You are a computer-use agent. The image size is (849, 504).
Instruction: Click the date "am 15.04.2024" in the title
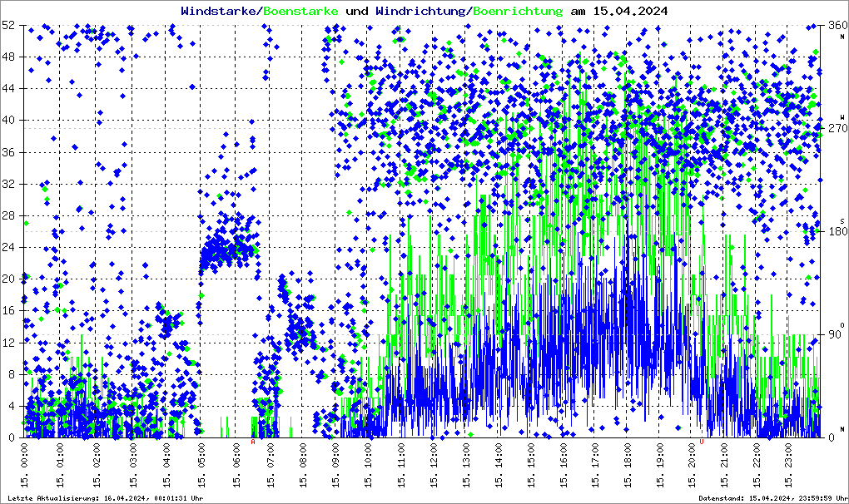coord(619,11)
